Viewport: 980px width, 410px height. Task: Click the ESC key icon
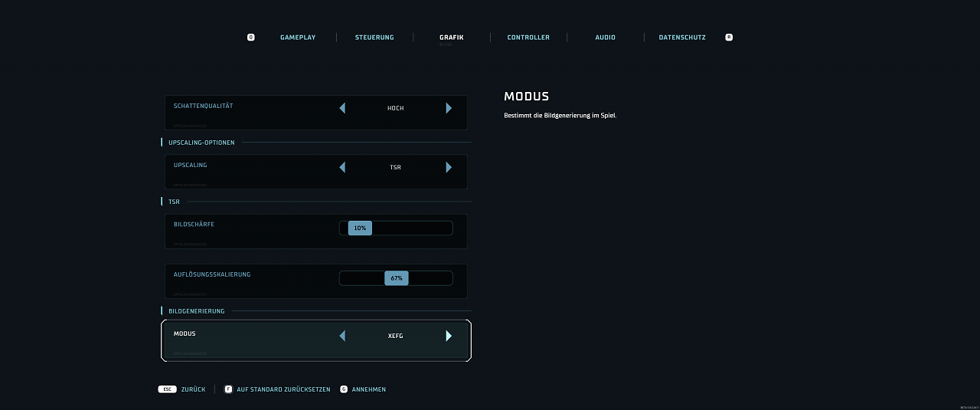click(168, 389)
